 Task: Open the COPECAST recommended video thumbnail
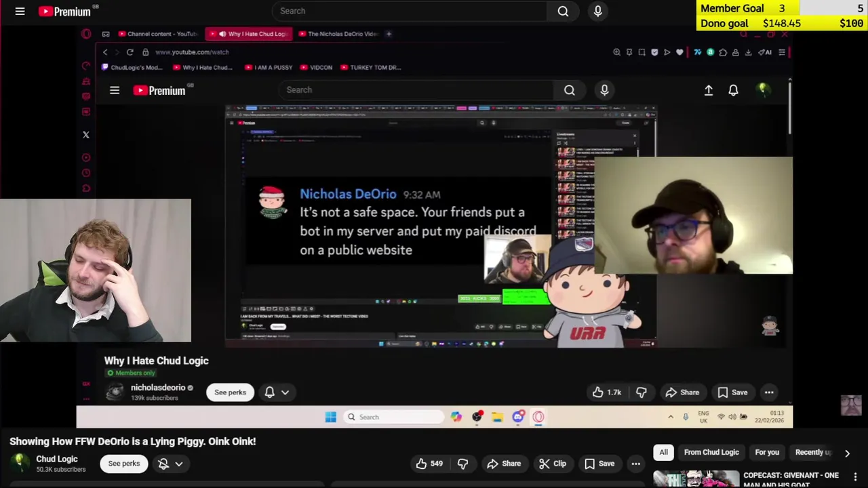[x=695, y=479]
